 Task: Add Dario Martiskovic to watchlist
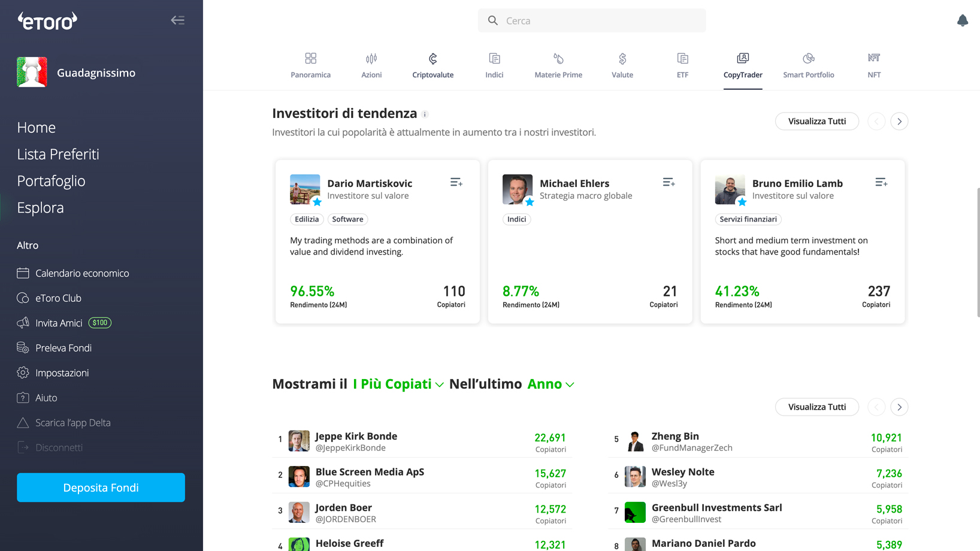[456, 183]
